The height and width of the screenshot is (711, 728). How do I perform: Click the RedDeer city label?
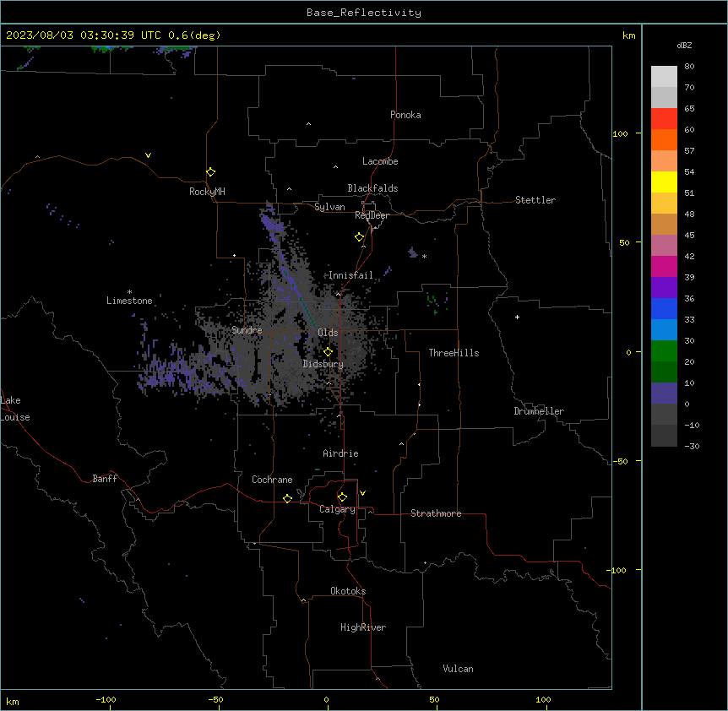372,215
